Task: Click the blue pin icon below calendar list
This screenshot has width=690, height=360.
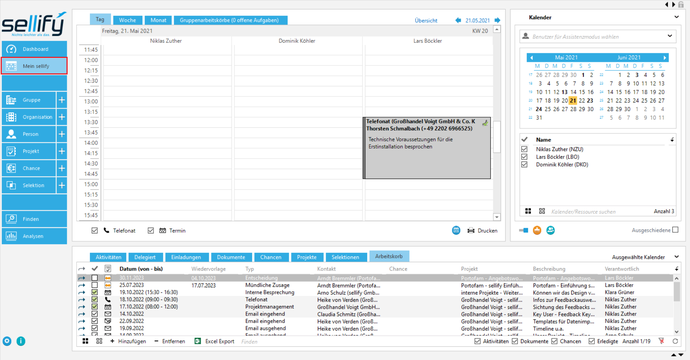Action: pos(523,230)
